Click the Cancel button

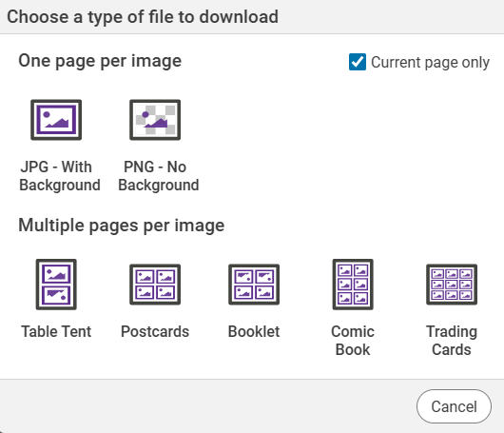454,406
